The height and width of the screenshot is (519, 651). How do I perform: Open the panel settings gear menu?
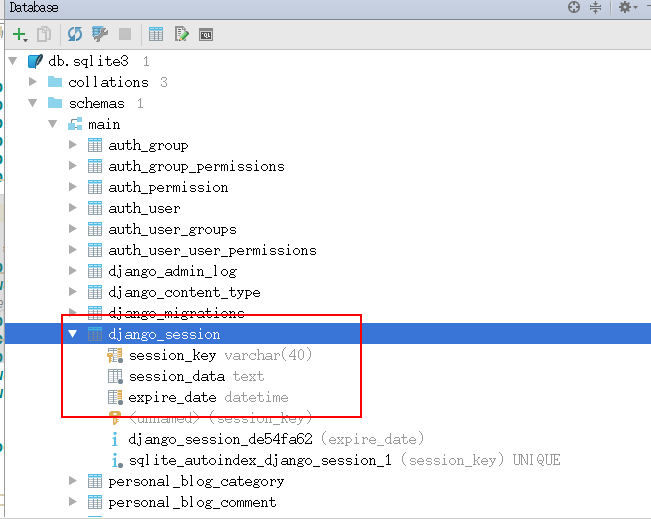(625, 8)
